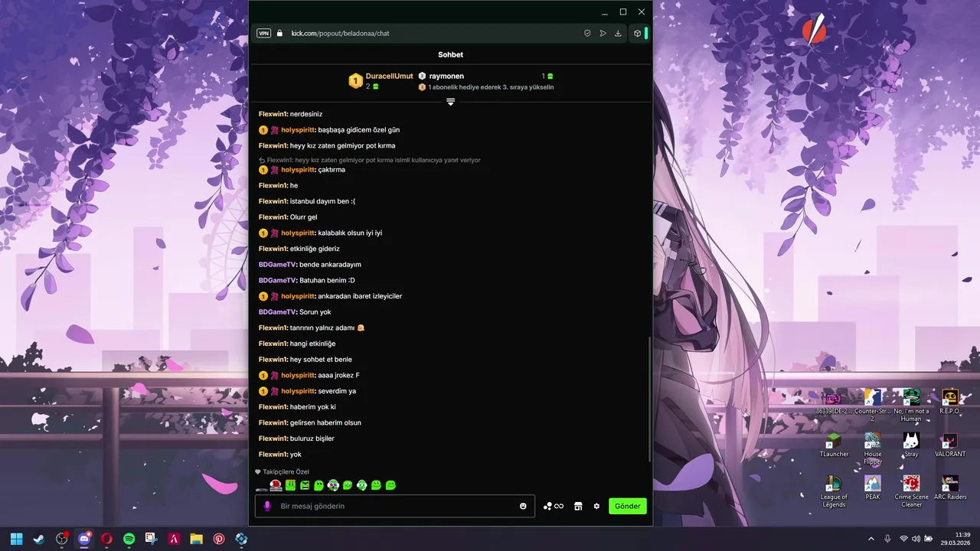Open the shield protection icon in address bar
The width and height of the screenshot is (980, 551).
pyautogui.click(x=587, y=34)
